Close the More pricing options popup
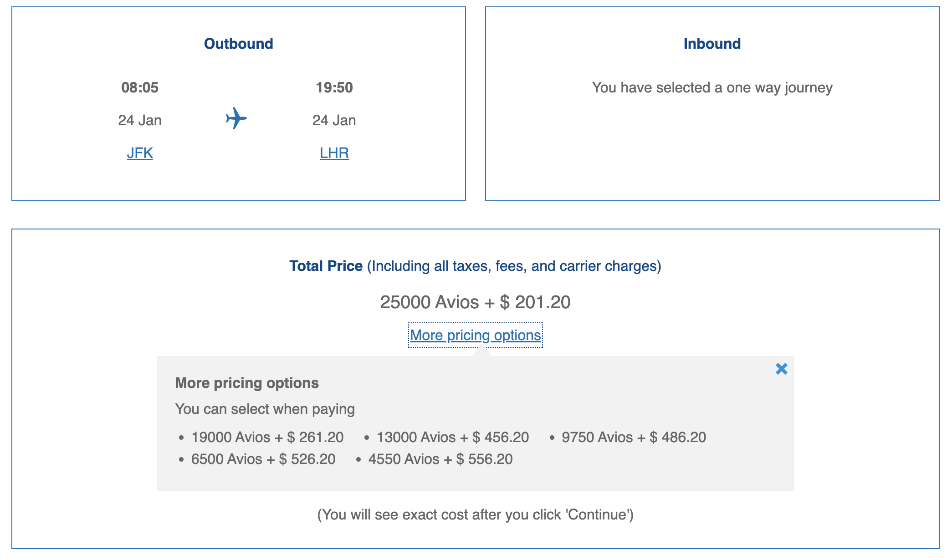 click(x=782, y=369)
